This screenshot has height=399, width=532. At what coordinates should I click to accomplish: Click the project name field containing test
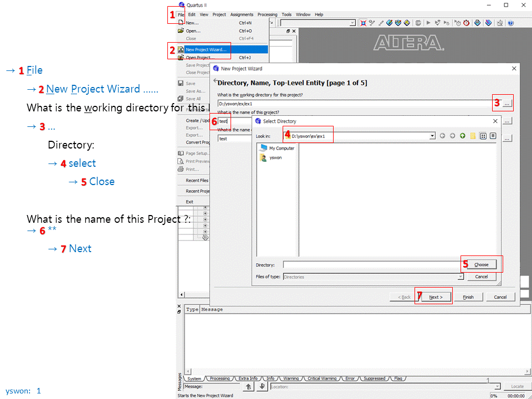point(234,121)
